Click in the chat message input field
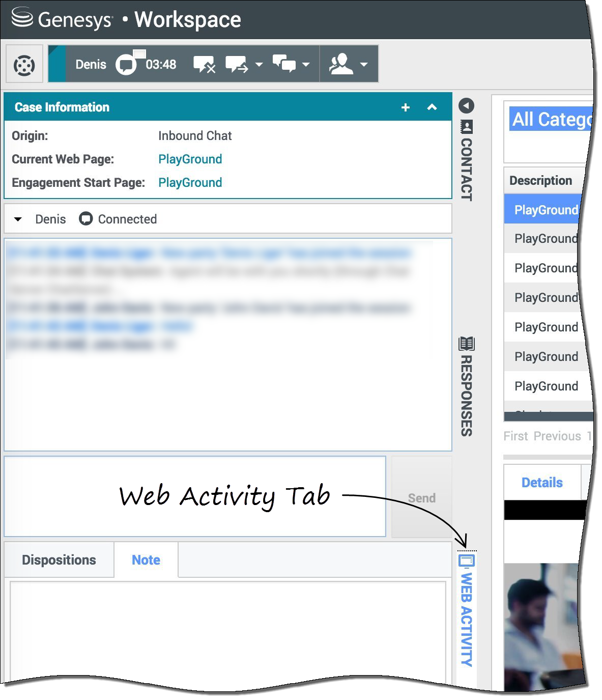Image resolution: width=602 pixels, height=700 pixels. pos(195,496)
